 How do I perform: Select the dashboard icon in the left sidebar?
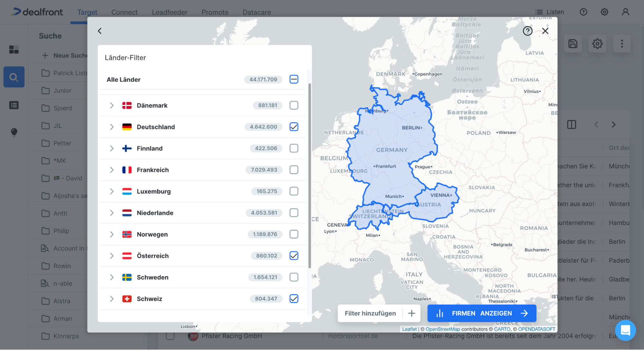click(14, 50)
